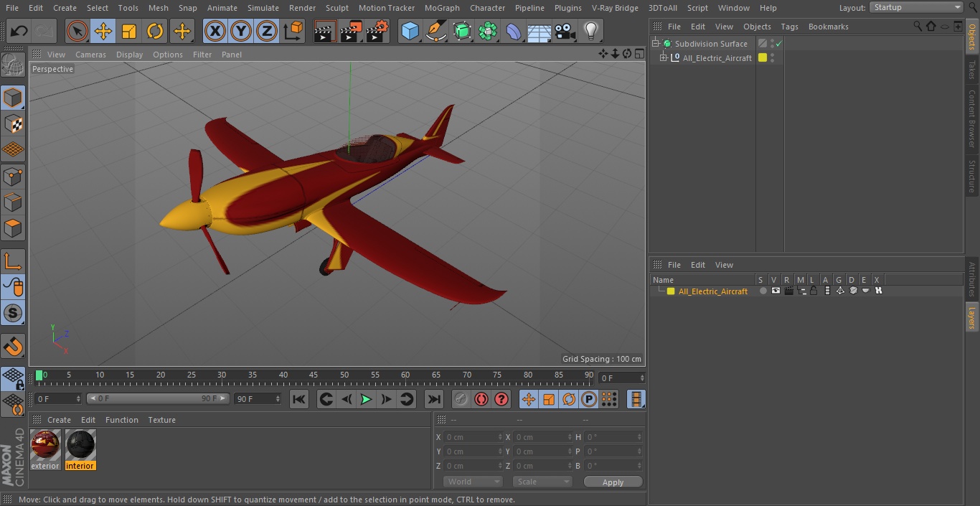The width and height of the screenshot is (980, 506).
Task: Click the Apply button
Action: tap(613, 482)
